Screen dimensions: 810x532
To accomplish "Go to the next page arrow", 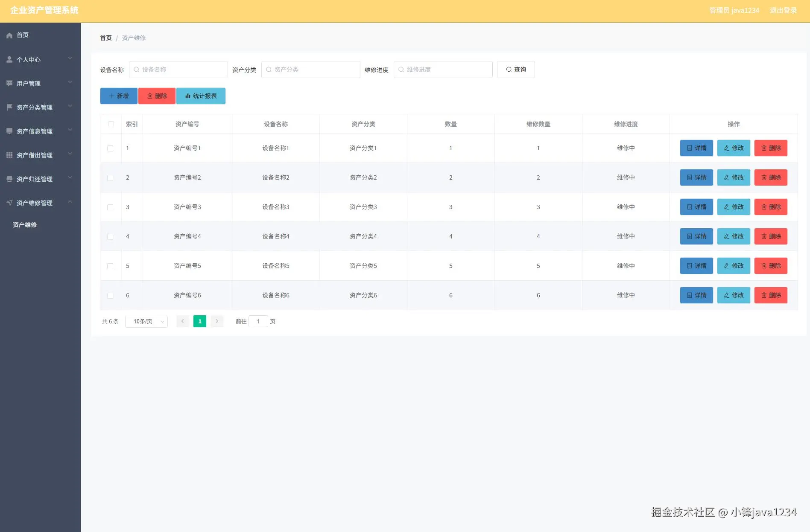I will coord(217,321).
